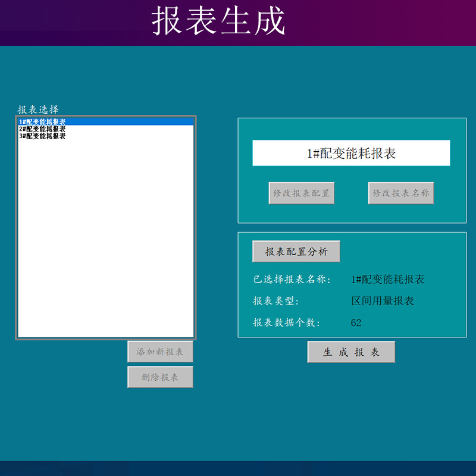Click the 生成报表 button

pyautogui.click(x=351, y=352)
